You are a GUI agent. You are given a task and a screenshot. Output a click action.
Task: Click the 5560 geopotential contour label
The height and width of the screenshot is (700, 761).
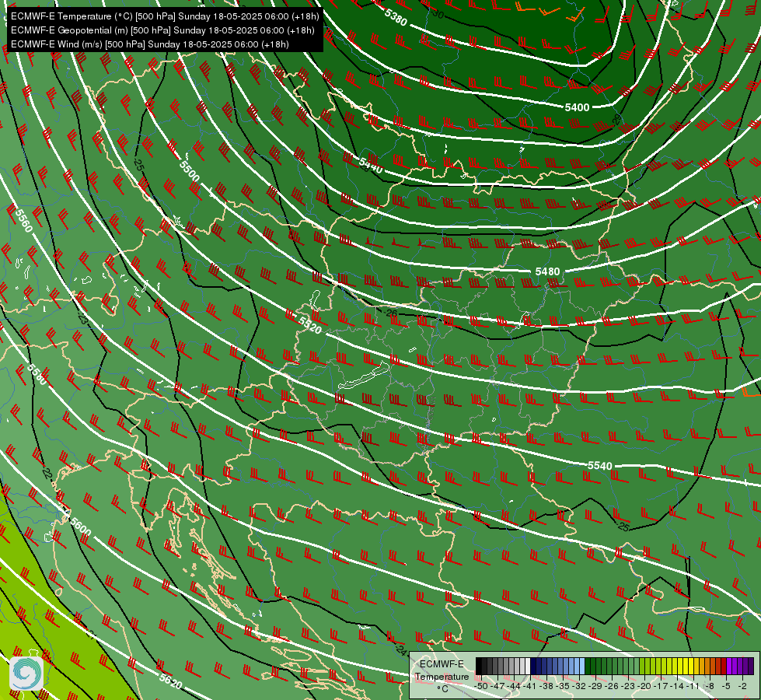click(24, 221)
